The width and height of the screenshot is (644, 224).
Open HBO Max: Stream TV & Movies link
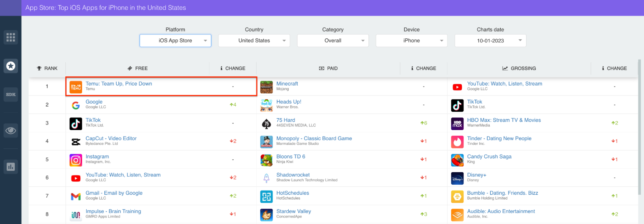[x=504, y=120]
